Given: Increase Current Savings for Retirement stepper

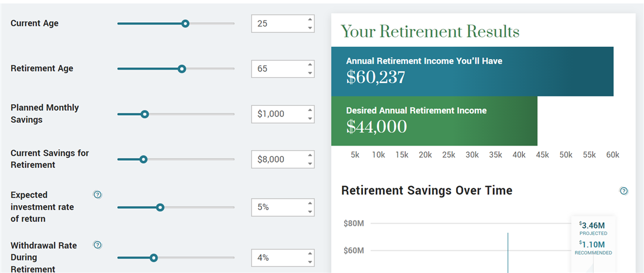Looking at the screenshot, I should click(x=310, y=155).
